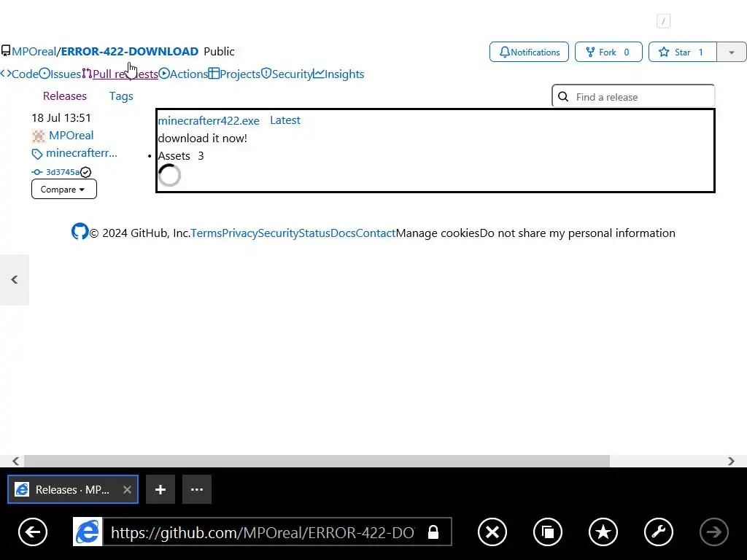Open a new tab with plus button
This screenshot has width=747, height=560.
pos(160,489)
